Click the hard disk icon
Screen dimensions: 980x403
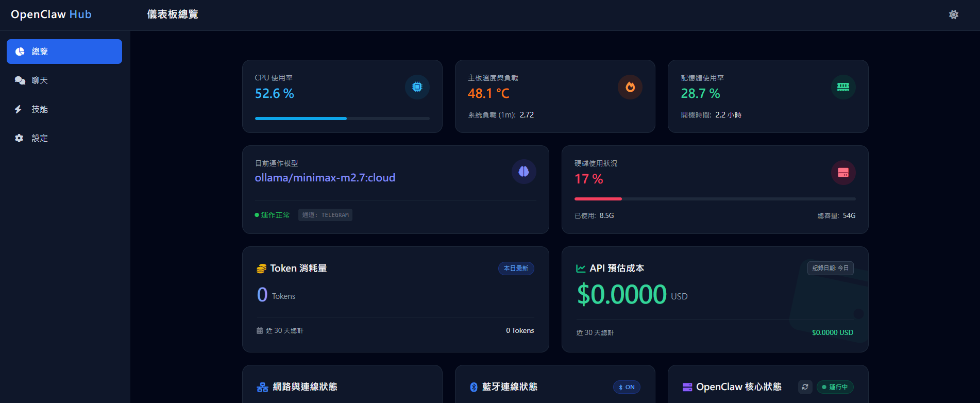tap(843, 173)
